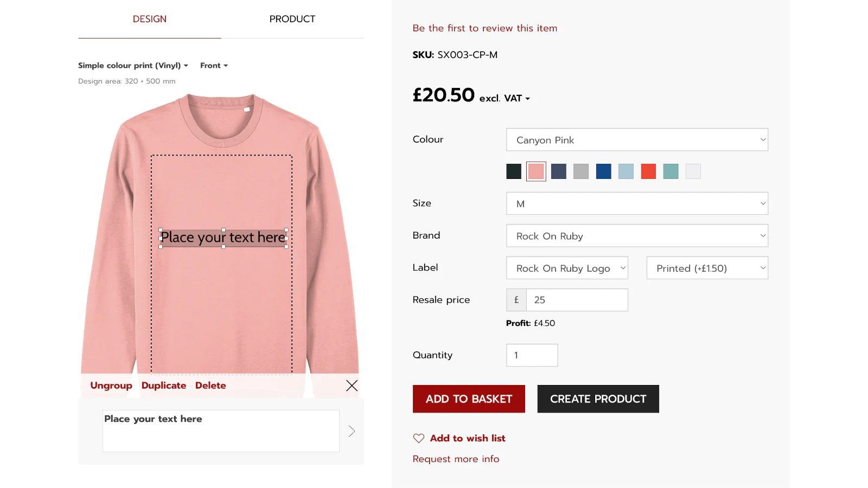The height and width of the screenshot is (488, 868).
Task: Select the navy blue colour swatch
Action: click(603, 171)
